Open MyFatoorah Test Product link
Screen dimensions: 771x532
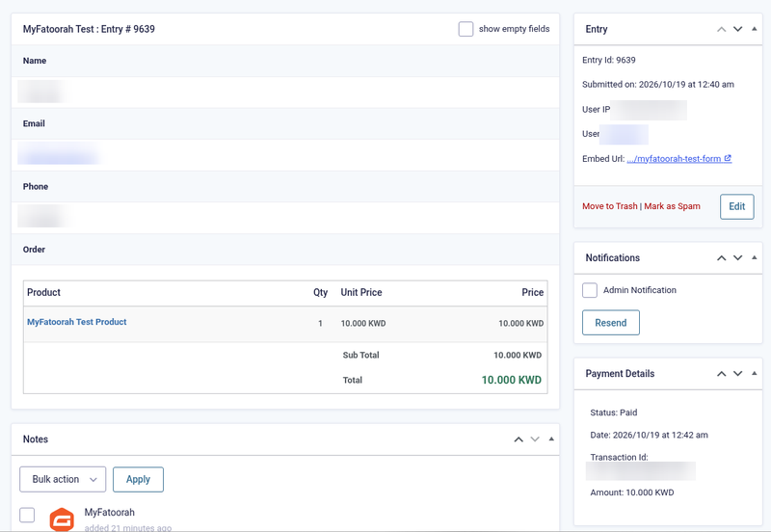(77, 322)
